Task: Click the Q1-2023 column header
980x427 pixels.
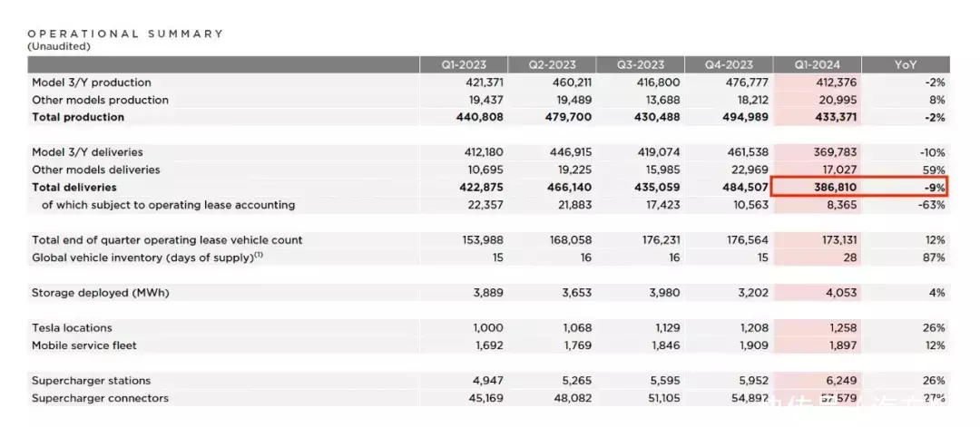Action: coord(463,64)
